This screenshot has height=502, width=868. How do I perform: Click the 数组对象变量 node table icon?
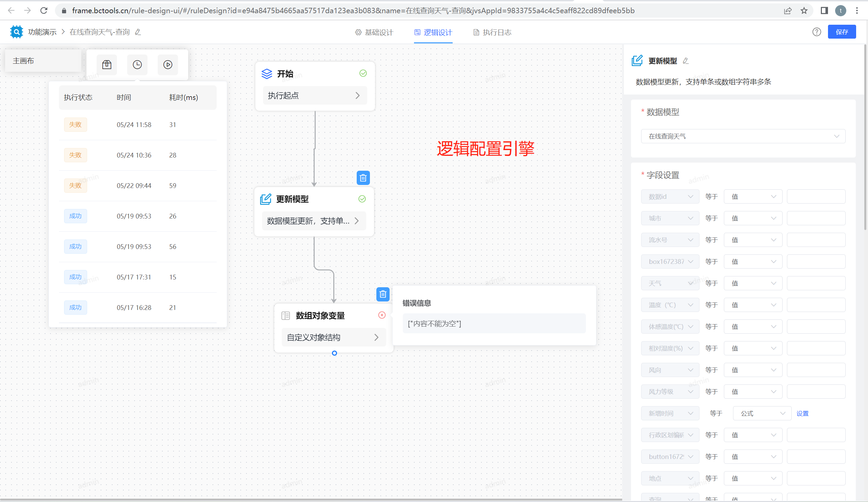click(x=285, y=315)
